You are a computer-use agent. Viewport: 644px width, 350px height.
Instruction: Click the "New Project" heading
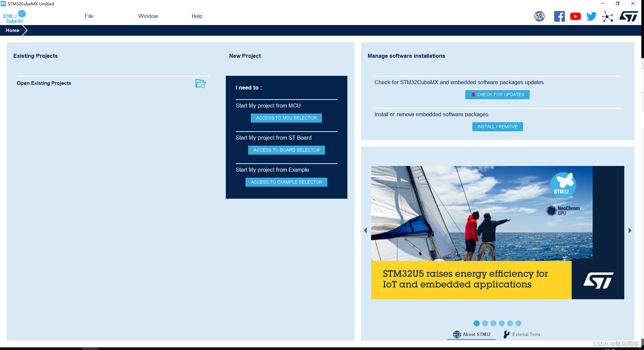pos(245,56)
